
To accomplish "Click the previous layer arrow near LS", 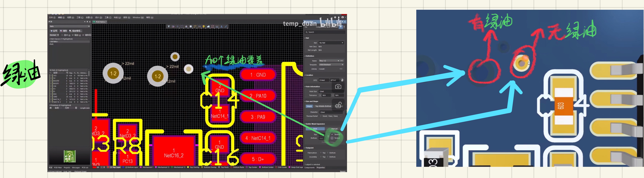I will [x=101, y=167].
